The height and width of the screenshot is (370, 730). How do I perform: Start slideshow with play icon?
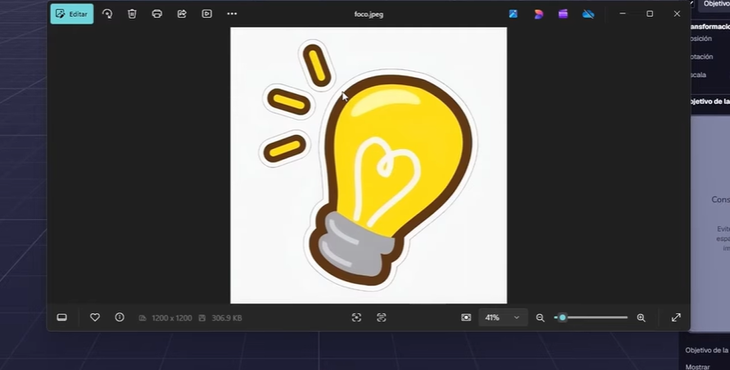(x=207, y=14)
